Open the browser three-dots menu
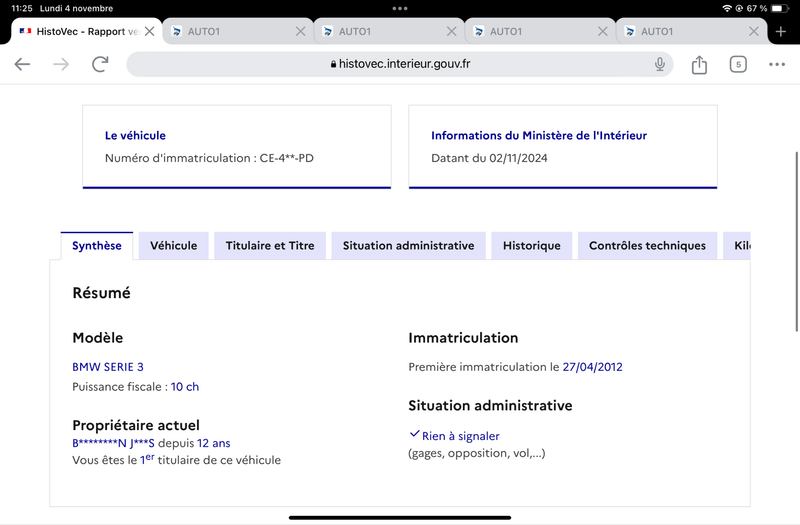The width and height of the screenshot is (800, 525). click(777, 64)
